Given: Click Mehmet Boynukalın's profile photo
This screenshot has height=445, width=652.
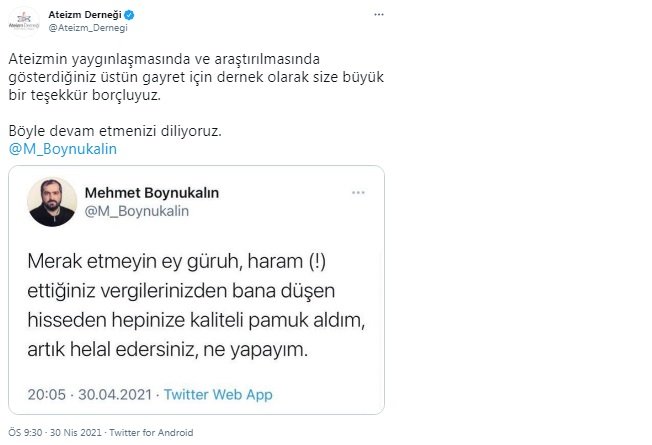Looking at the screenshot, I should (x=52, y=202).
